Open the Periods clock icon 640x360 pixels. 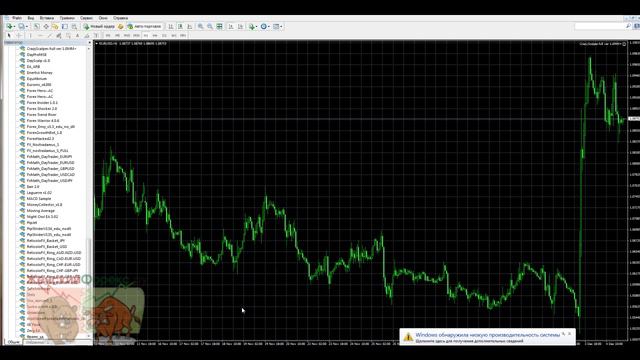(x=264, y=27)
